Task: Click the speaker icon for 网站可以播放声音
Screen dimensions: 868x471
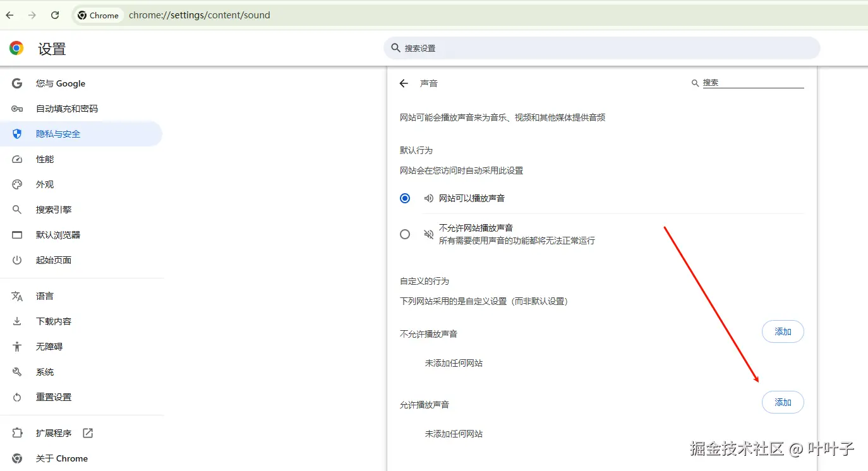Action: pos(428,198)
